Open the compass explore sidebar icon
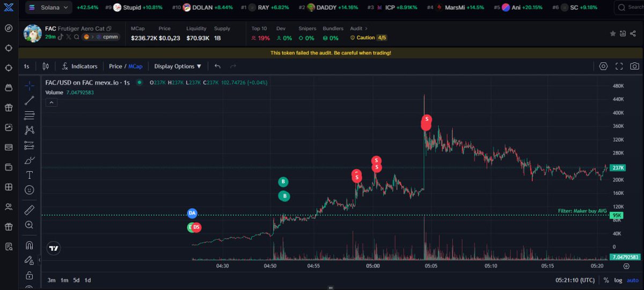Screen dimensions: 644x290 (x=9, y=28)
